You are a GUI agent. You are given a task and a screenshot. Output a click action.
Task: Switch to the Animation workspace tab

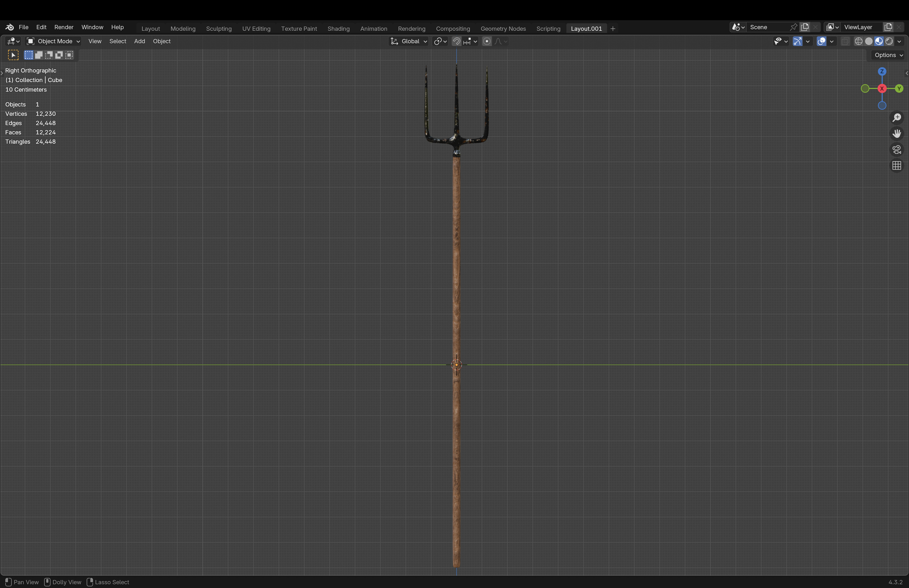(x=373, y=29)
